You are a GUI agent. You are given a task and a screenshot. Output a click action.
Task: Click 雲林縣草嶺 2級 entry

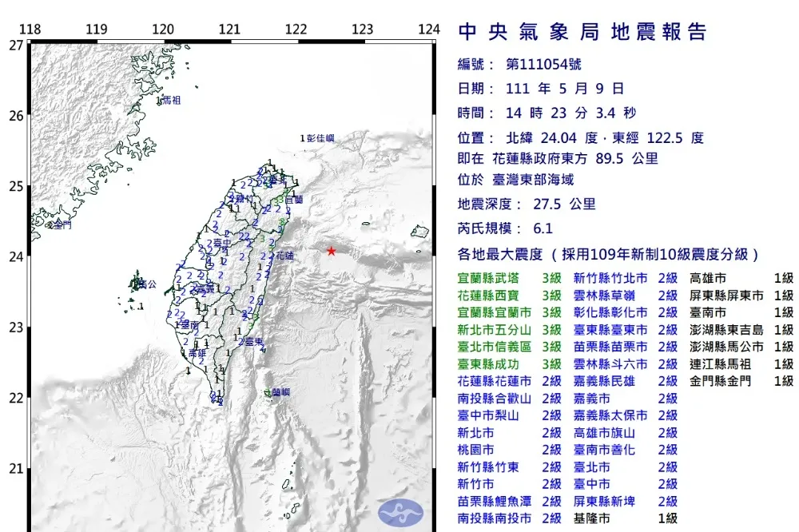pos(626,296)
